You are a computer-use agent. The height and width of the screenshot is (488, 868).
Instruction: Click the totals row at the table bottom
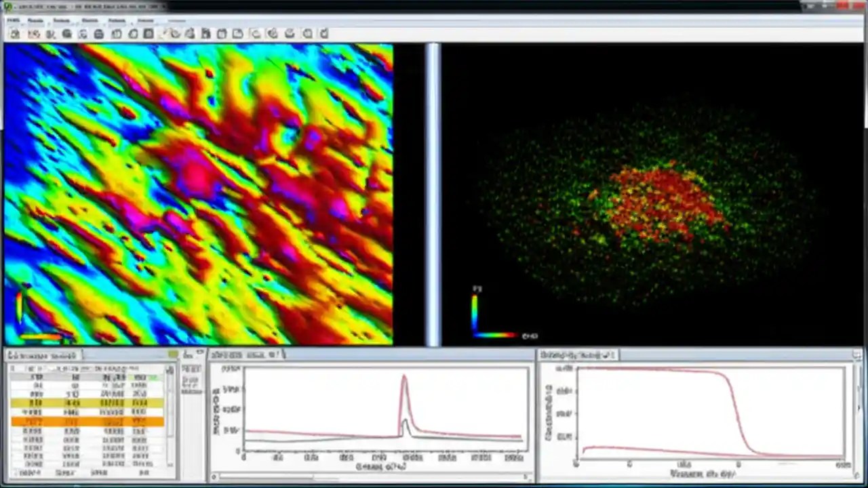point(88,473)
